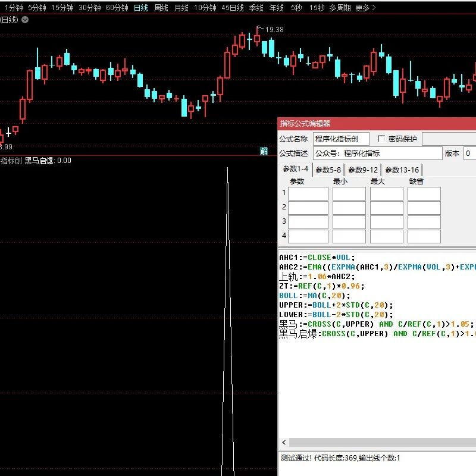Select the 5秒 period
The width and height of the screenshot is (476, 476).
[x=296, y=8]
